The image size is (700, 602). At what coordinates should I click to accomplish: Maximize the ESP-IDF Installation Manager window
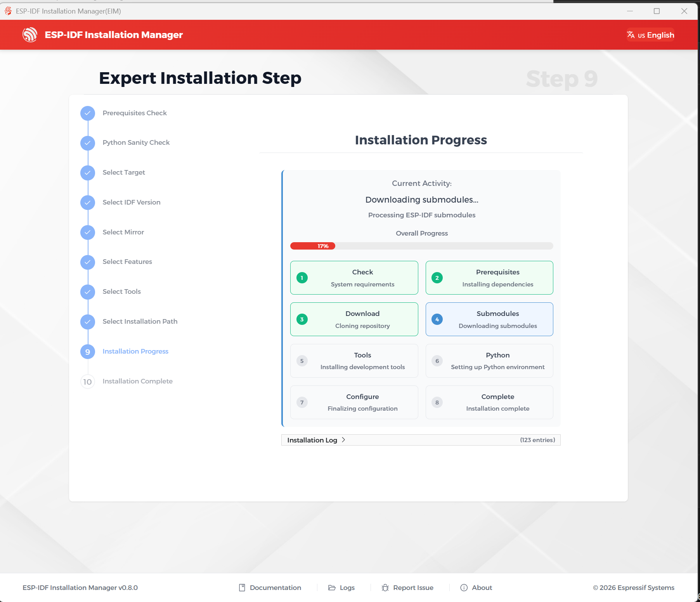[x=657, y=11]
